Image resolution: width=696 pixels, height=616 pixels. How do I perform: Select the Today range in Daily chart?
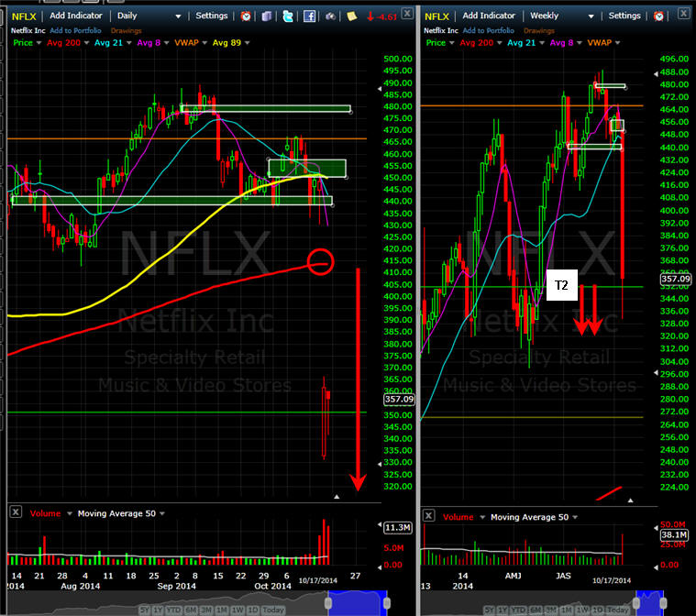tap(272, 610)
